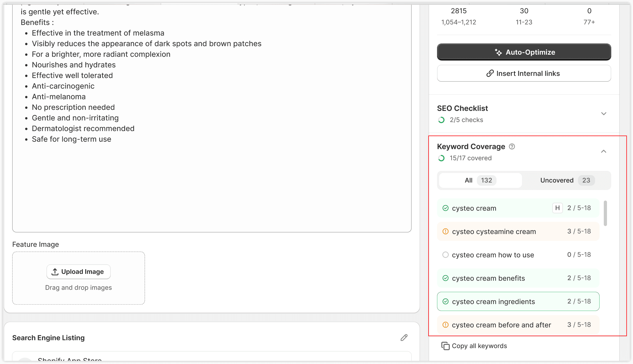633x364 pixels.
Task: Click the 'Anti-carcinogenic' bullet text
Action: coord(63,86)
